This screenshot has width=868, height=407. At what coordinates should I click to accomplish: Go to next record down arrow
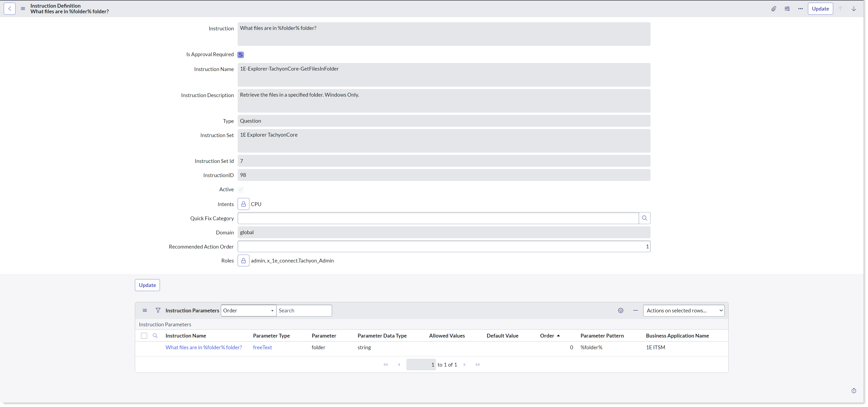(854, 9)
